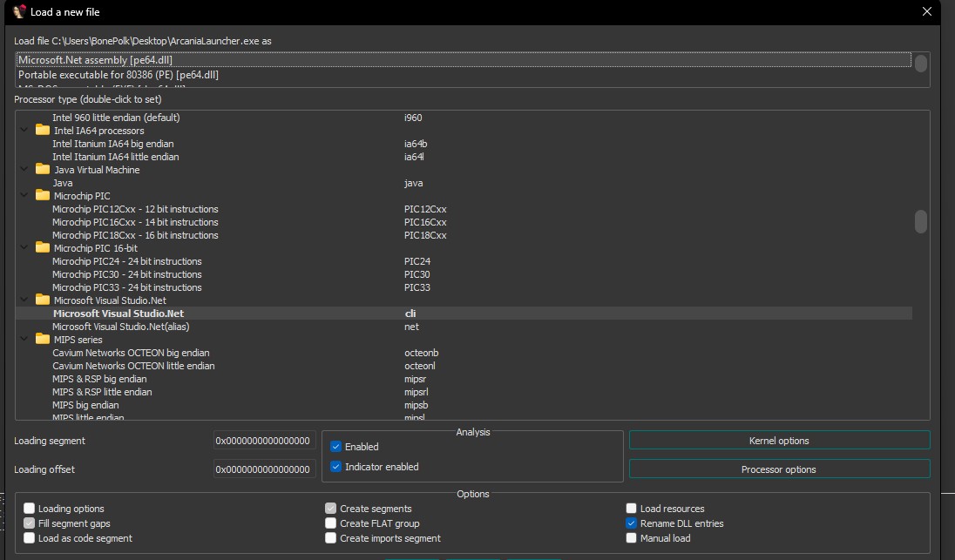The image size is (955, 560).
Task: Select MIPS & RSP big endian
Action: (x=464, y=379)
